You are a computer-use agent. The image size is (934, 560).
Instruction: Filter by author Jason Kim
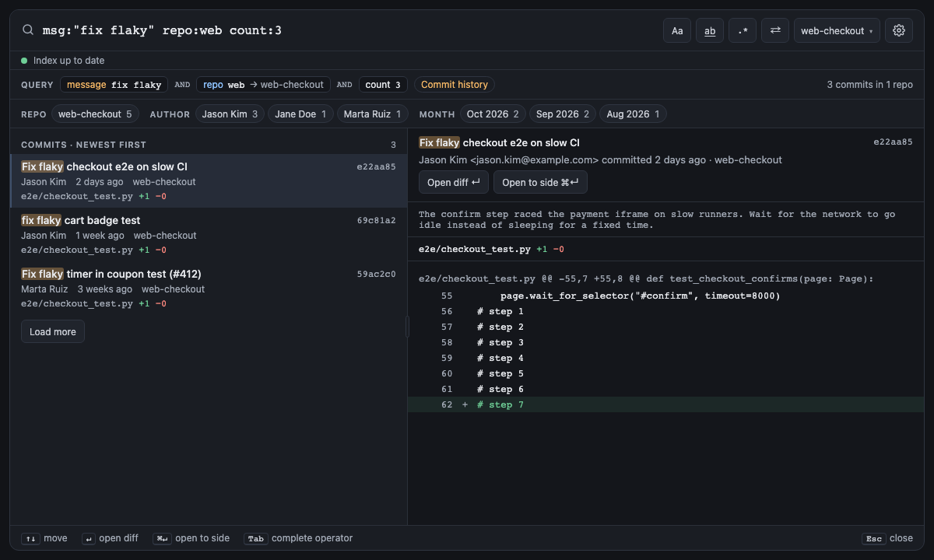230,114
